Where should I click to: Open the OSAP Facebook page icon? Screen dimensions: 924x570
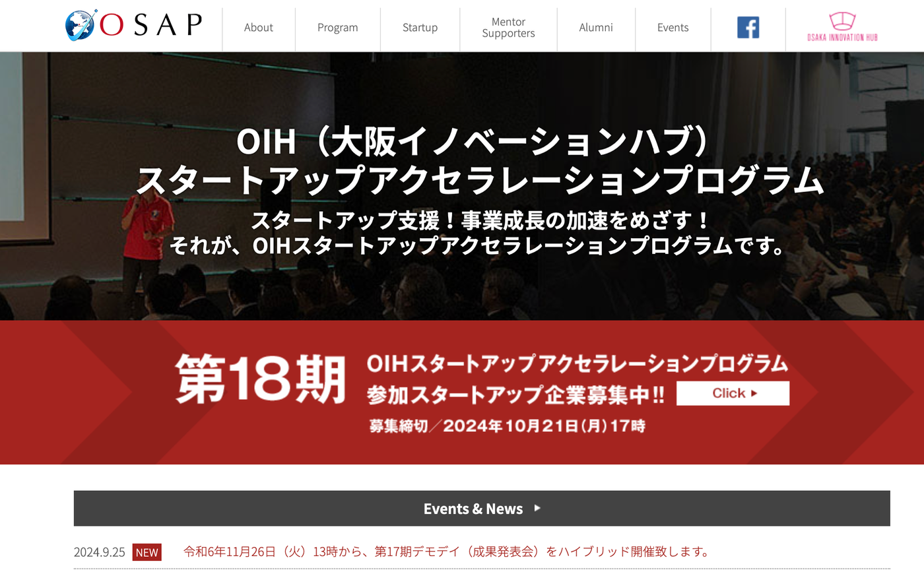[748, 28]
